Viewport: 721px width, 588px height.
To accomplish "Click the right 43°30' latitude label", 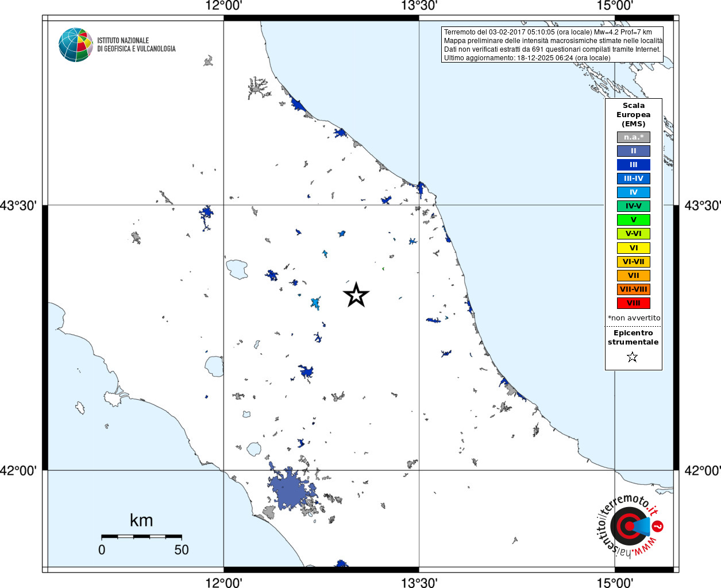I will [x=702, y=206].
